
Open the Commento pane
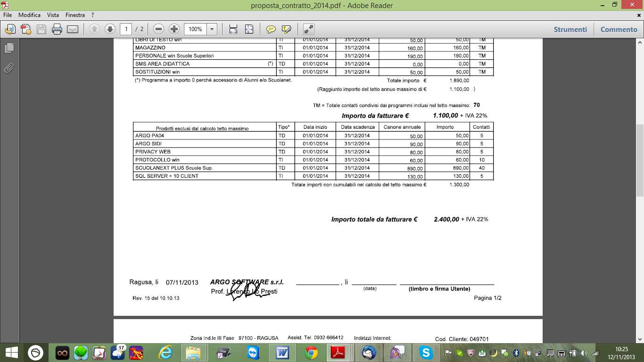619,29
